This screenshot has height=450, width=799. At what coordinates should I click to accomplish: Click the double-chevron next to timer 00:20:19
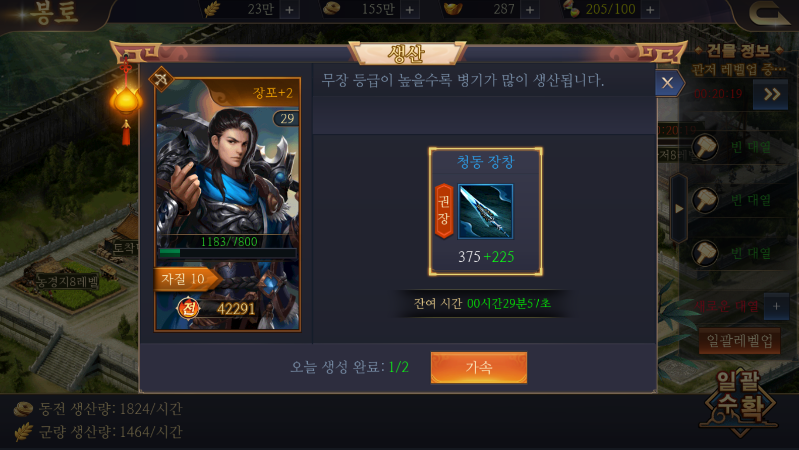point(772,94)
